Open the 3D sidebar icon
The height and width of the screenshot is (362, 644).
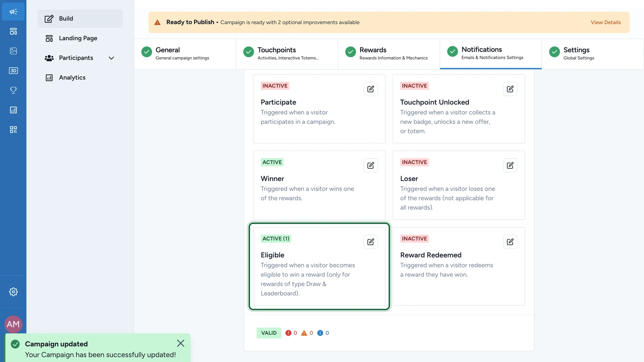(13, 71)
